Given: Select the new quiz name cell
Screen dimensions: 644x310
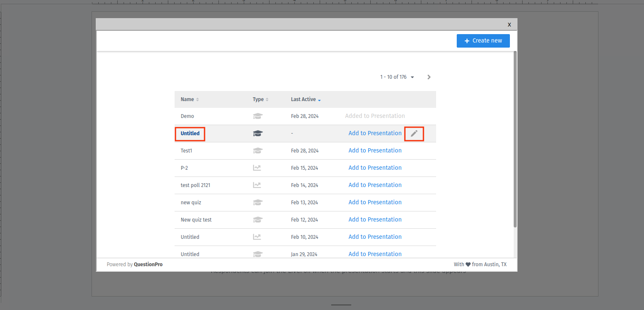Looking at the screenshot, I should 191,203.
